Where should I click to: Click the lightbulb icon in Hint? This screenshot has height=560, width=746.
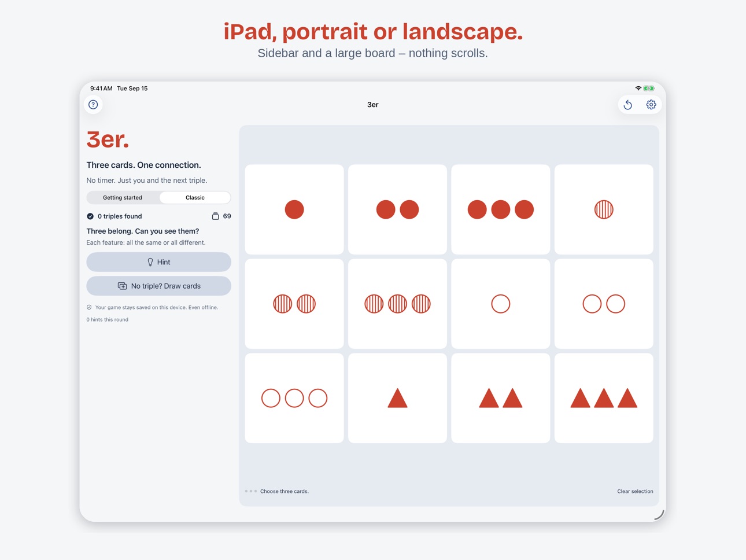150,262
